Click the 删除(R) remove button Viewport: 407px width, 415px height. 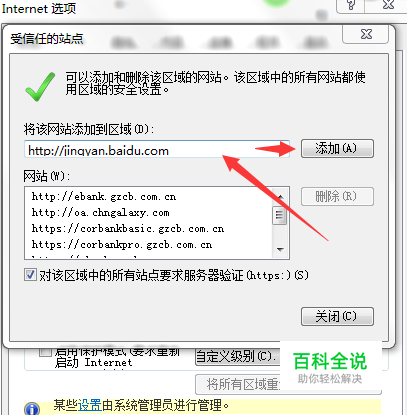(337, 196)
